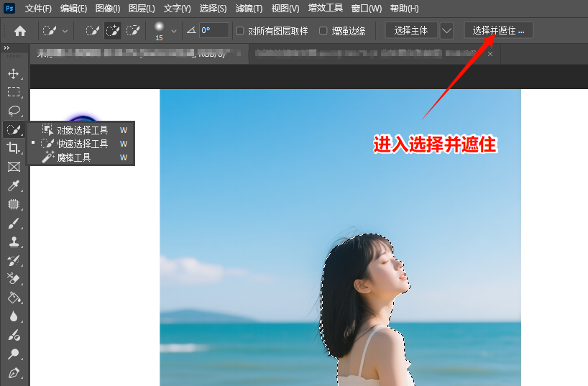The width and height of the screenshot is (588, 386).
Task: Click the brush size preview 15
Action: (x=159, y=31)
